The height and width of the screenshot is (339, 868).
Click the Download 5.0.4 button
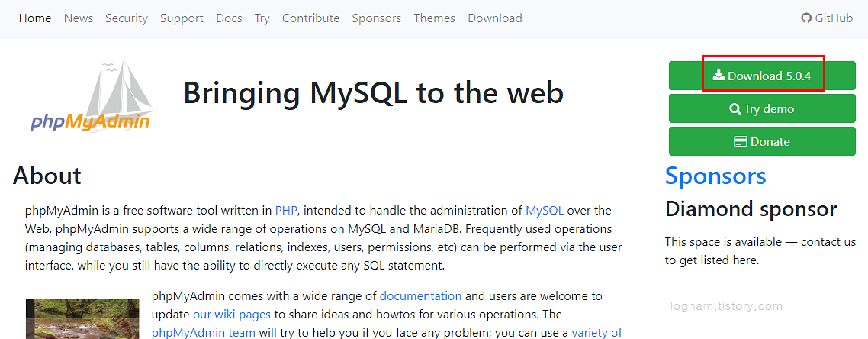(x=762, y=76)
